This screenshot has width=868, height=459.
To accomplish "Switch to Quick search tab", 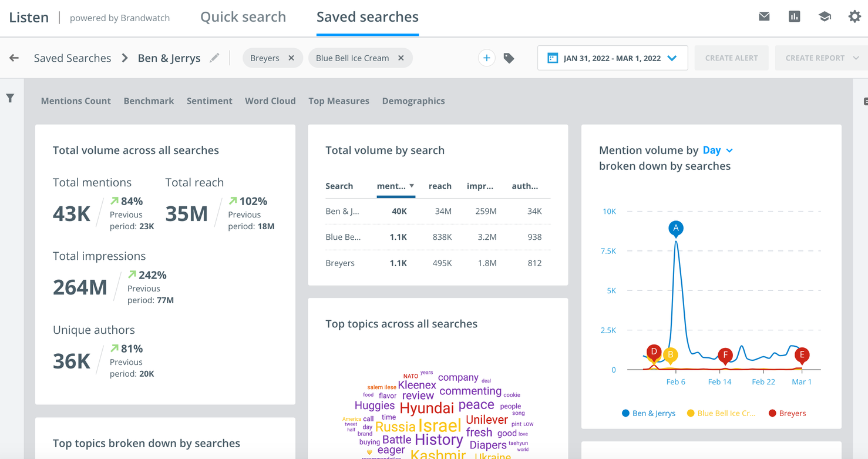I will (243, 17).
